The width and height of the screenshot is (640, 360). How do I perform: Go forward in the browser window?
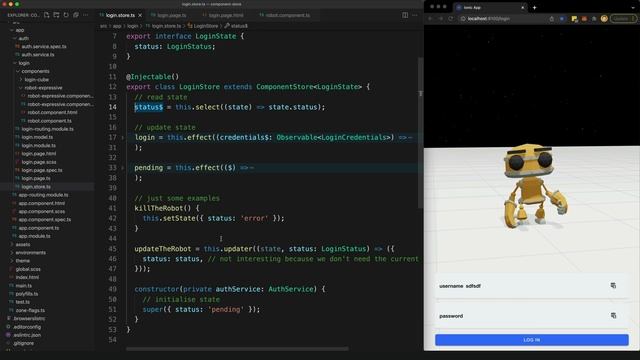pos(440,19)
